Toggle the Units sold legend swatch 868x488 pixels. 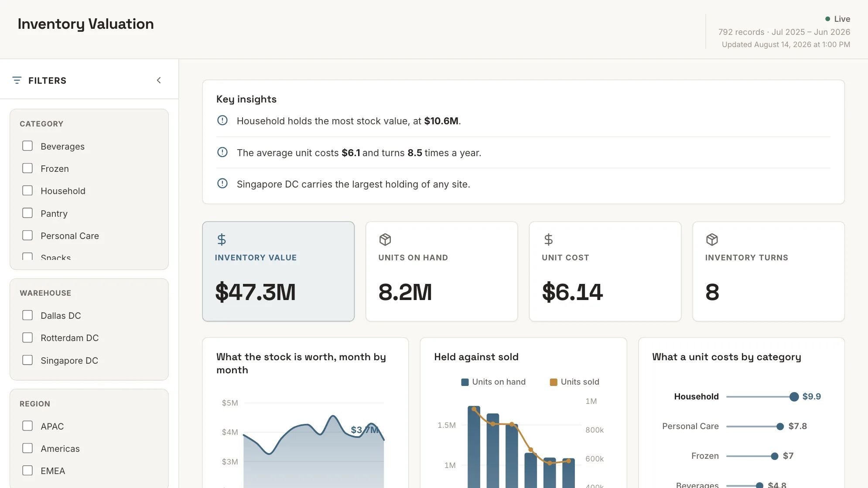tap(554, 382)
